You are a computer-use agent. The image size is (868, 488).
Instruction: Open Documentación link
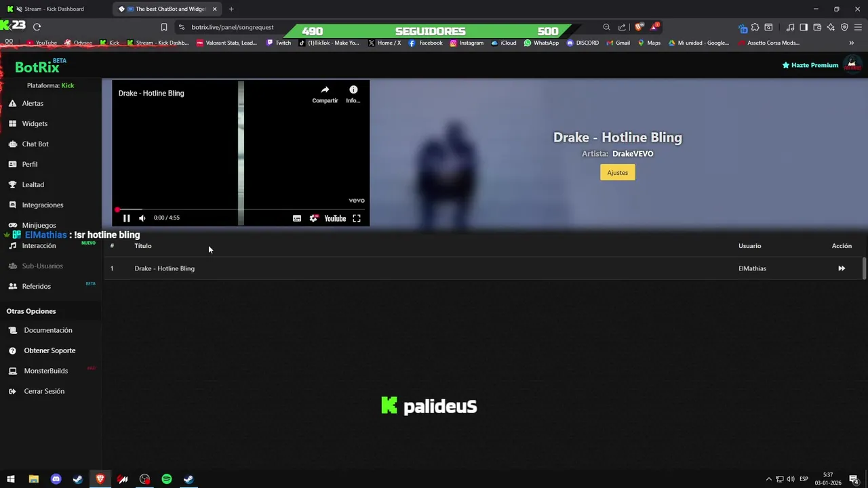pyautogui.click(x=47, y=330)
